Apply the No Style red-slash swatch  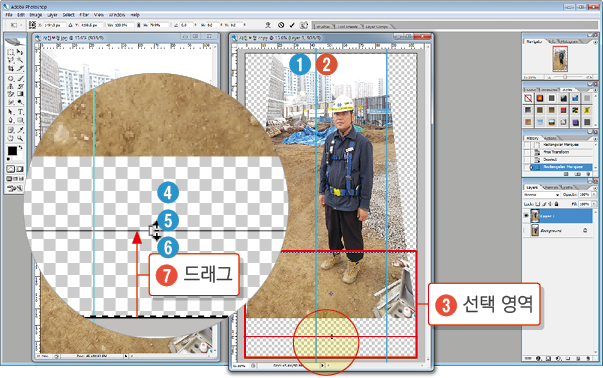coord(528,98)
